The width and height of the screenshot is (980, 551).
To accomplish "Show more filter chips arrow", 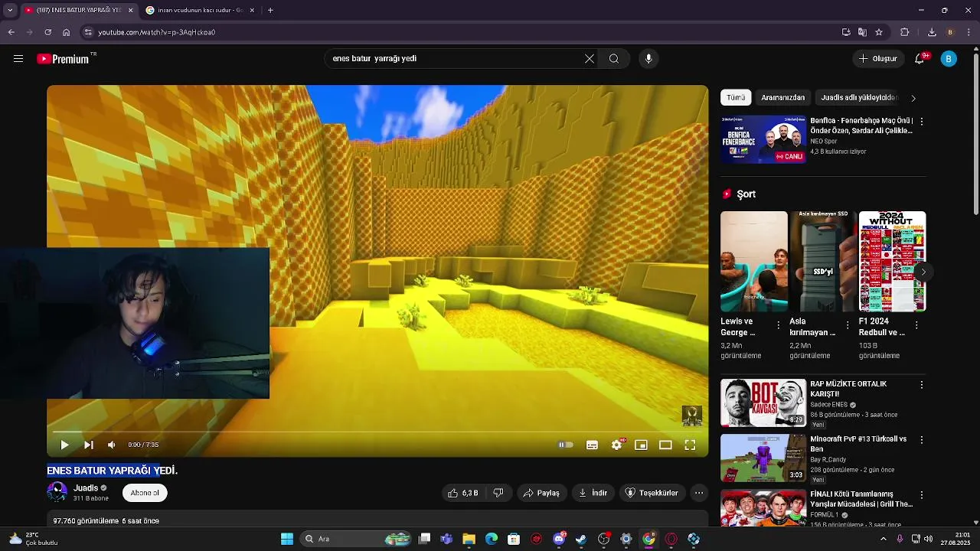I will (913, 98).
